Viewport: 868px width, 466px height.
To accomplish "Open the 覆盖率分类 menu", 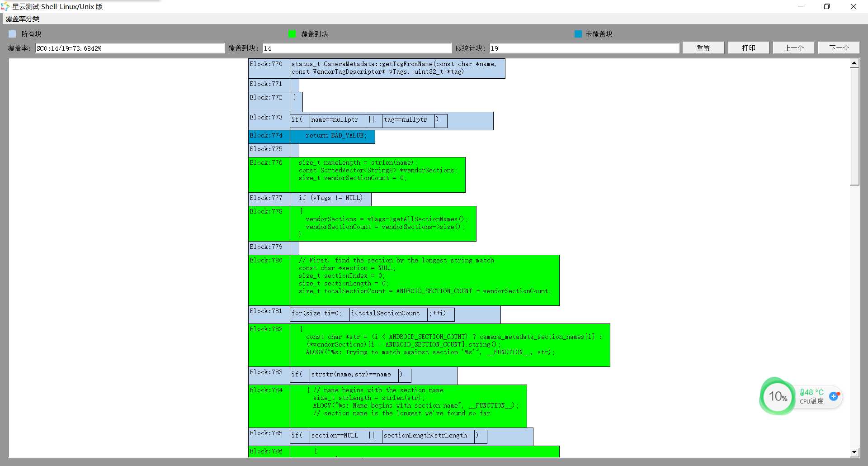I will tap(23, 19).
